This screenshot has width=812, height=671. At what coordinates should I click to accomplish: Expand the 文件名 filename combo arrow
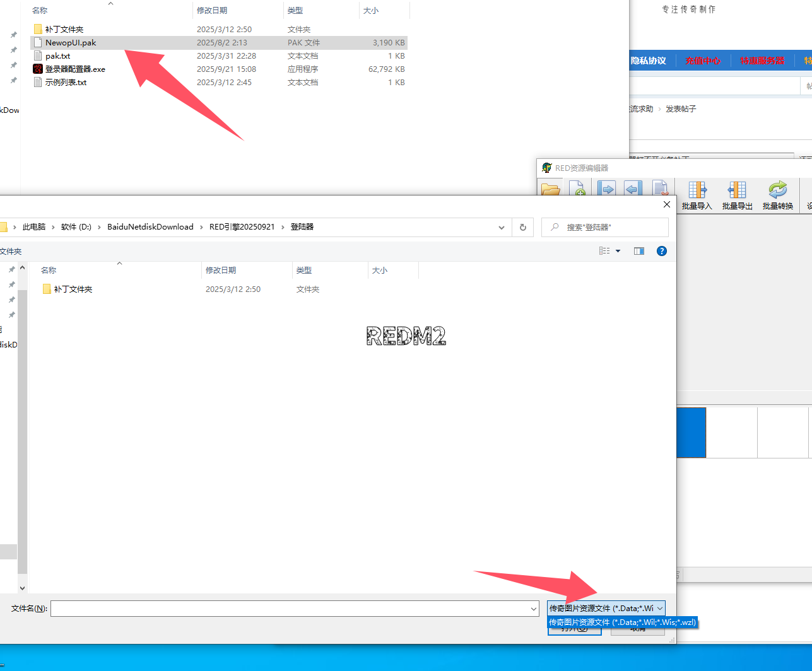534,609
